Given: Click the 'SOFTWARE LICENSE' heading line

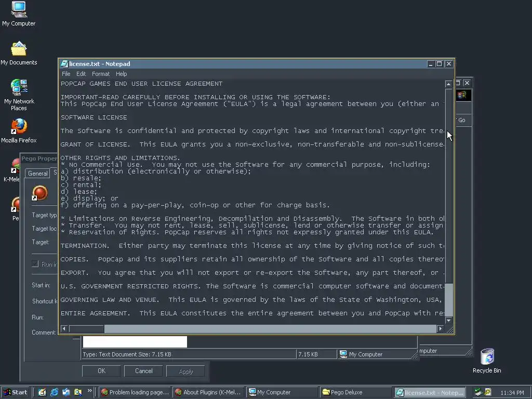Looking at the screenshot, I should point(94,117).
